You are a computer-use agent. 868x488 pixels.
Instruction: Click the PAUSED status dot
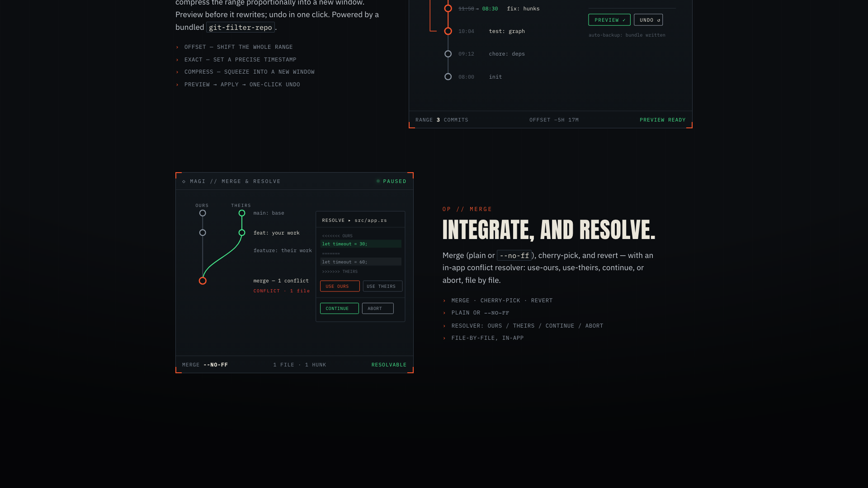tap(378, 181)
